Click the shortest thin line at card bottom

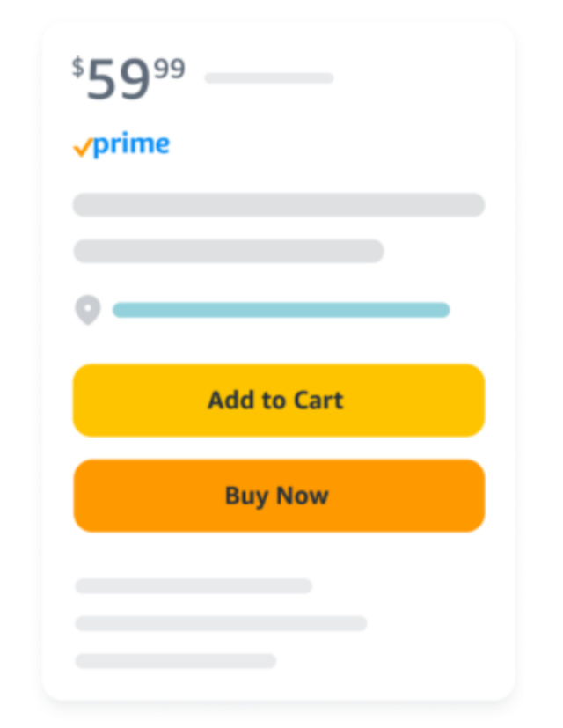click(x=176, y=661)
